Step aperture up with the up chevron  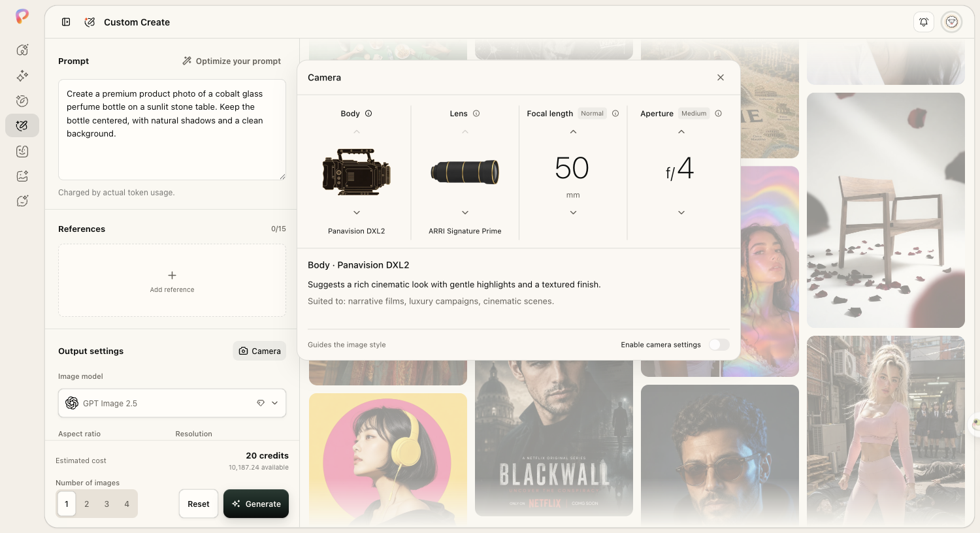(x=681, y=132)
